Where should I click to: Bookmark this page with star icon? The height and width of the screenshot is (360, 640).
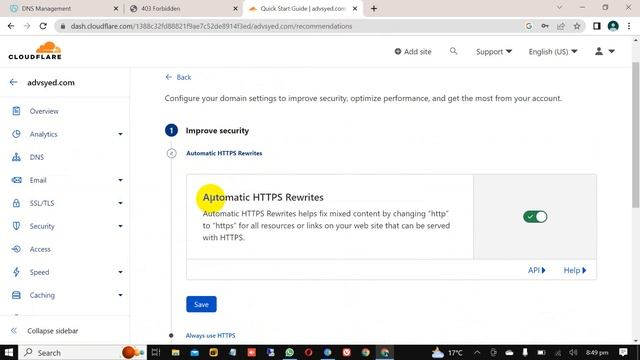[x=577, y=26]
